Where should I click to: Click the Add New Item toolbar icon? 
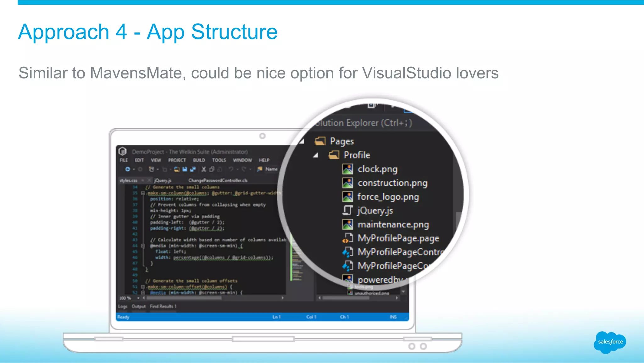[x=164, y=169]
